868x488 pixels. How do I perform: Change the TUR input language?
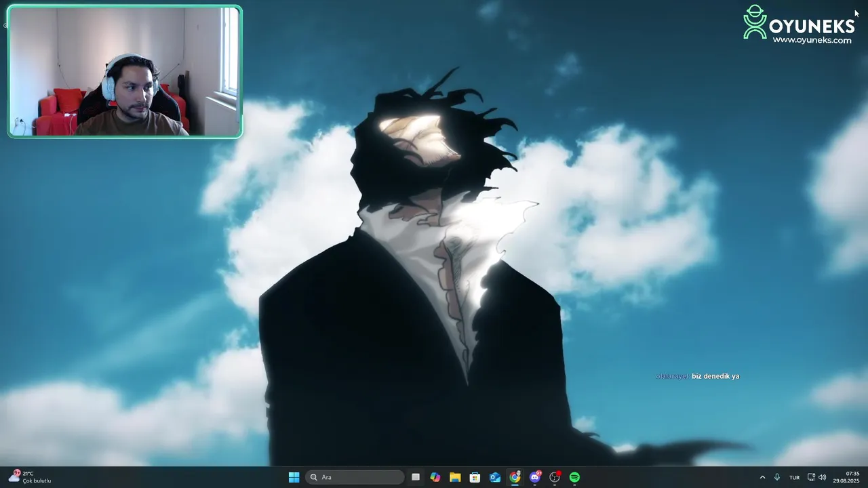[x=794, y=477]
